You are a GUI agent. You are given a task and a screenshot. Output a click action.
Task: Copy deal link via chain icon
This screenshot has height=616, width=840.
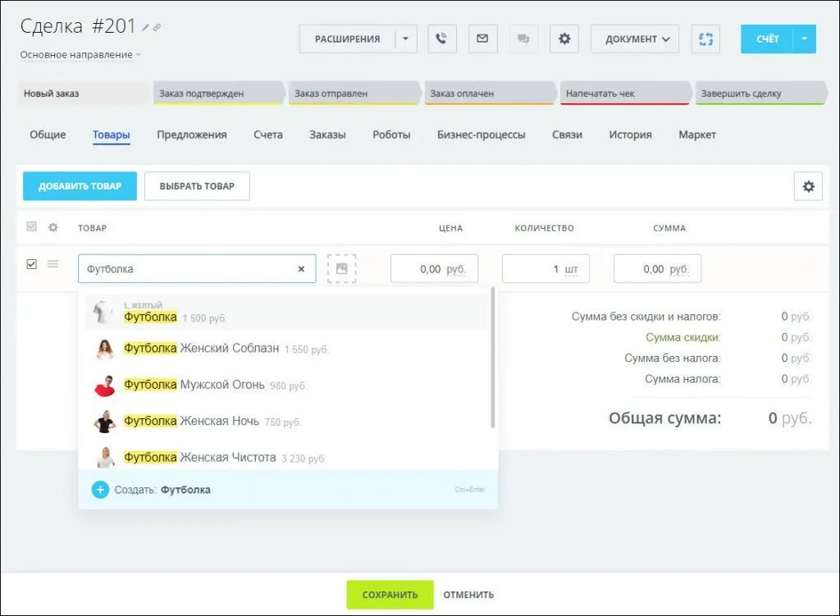157,27
